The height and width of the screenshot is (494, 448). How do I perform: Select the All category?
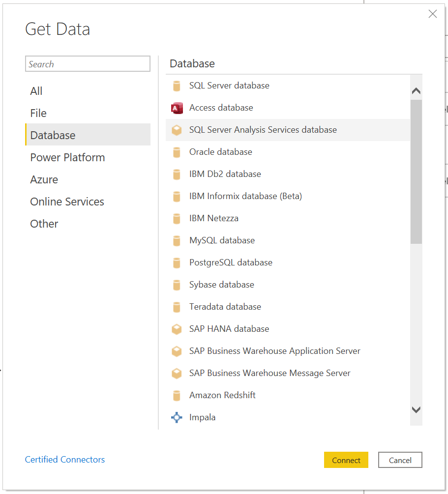coord(36,91)
